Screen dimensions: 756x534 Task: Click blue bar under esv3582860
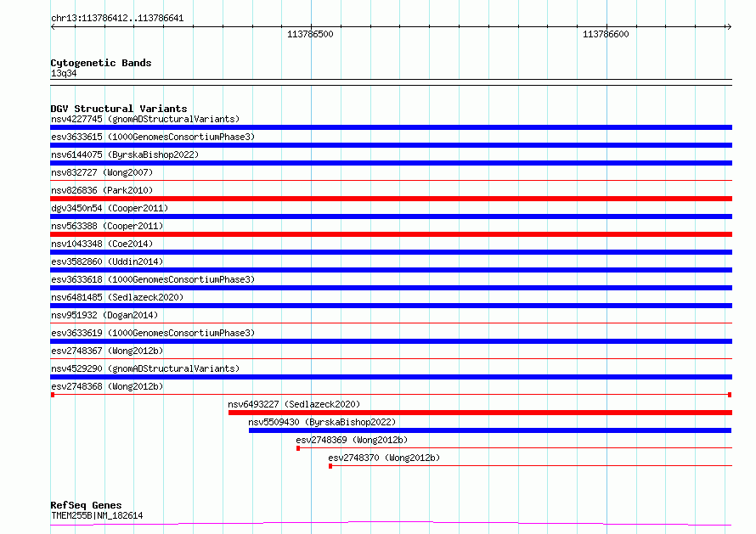391,270
